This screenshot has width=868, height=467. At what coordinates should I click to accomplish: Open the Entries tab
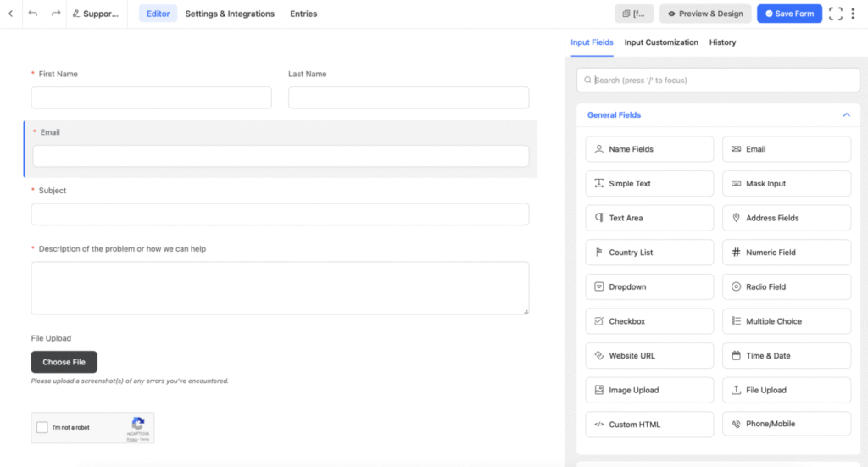(x=303, y=14)
